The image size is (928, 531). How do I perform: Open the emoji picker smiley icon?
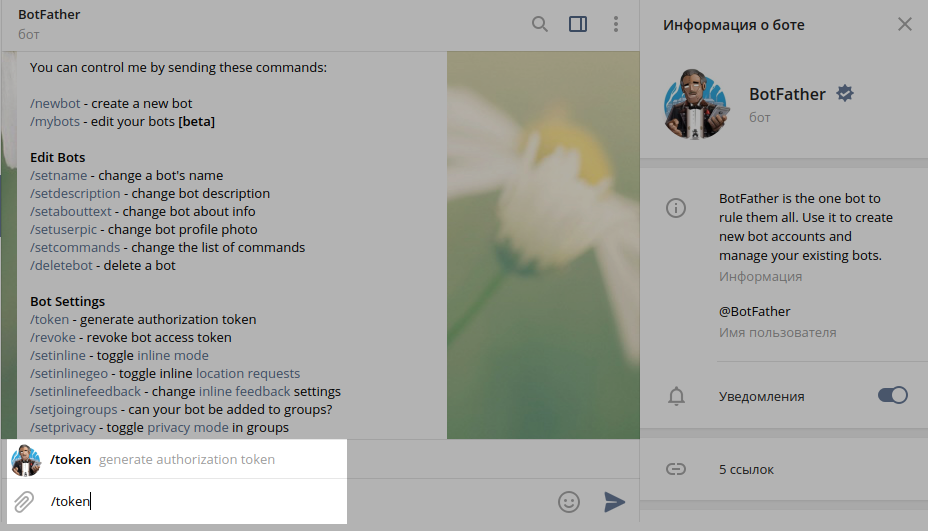point(569,502)
